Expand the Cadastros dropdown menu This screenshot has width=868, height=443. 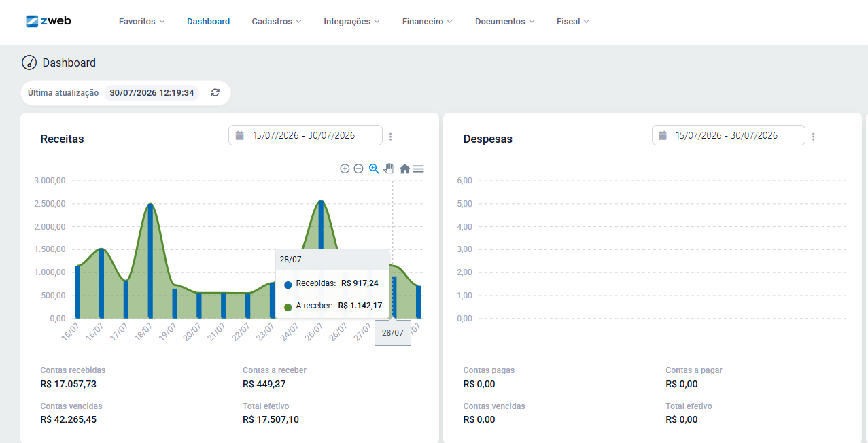pyautogui.click(x=277, y=22)
